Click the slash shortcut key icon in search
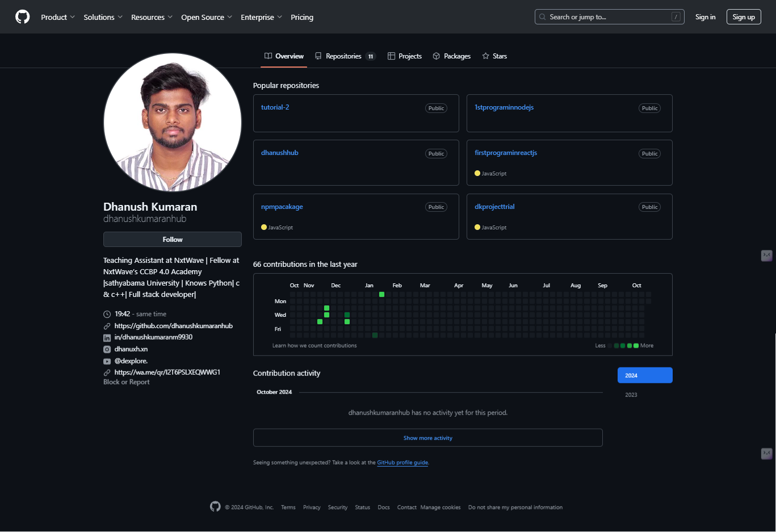 coord(676,17)
